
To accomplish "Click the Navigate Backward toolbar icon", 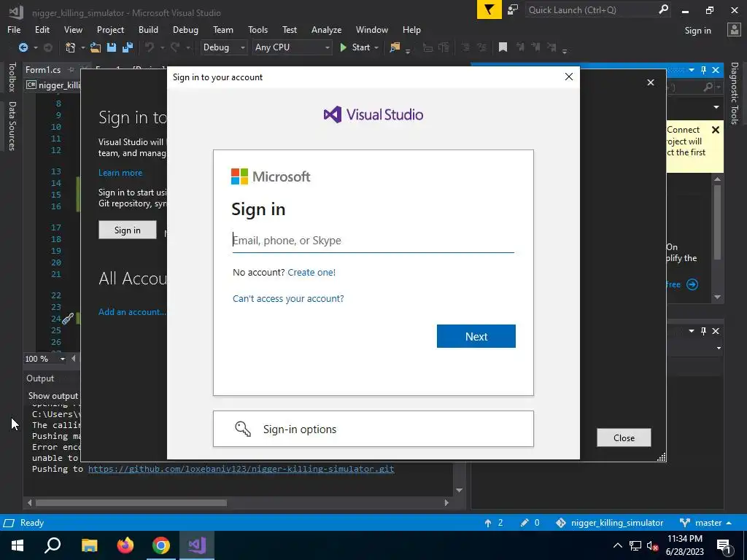I will pyautogui.click(x=23, y=47).
